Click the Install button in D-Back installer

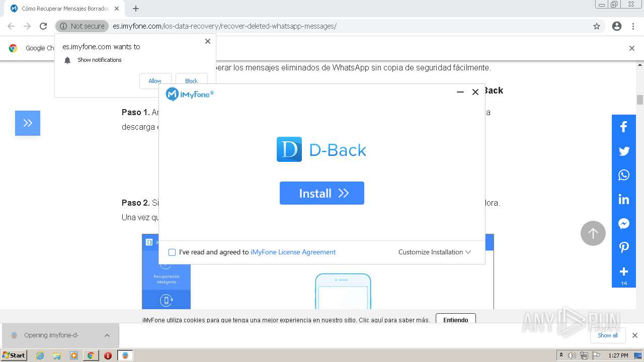coord(321,193)
